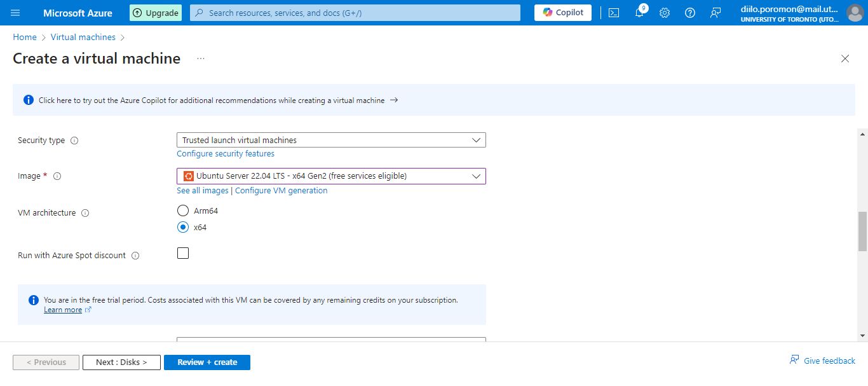Focus the search resources, services, and docs box
The height and width of the screenshot is (386, 868).
[x=355, y=13]
